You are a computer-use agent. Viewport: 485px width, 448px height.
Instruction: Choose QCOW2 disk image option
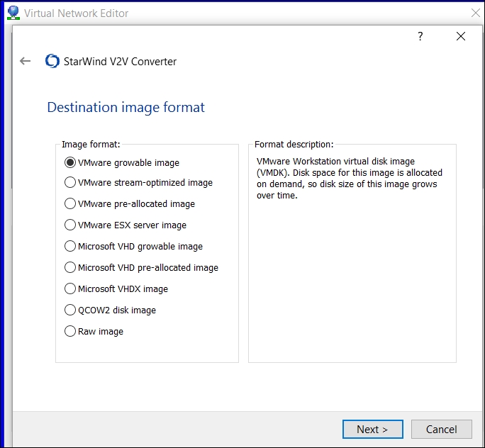pos(70,310)
